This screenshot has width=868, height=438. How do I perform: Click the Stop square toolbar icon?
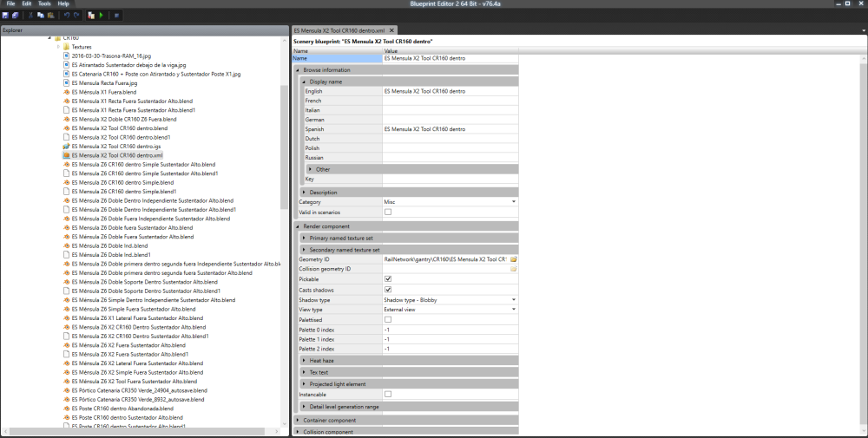pyautogui.click(x=116, y=16)
